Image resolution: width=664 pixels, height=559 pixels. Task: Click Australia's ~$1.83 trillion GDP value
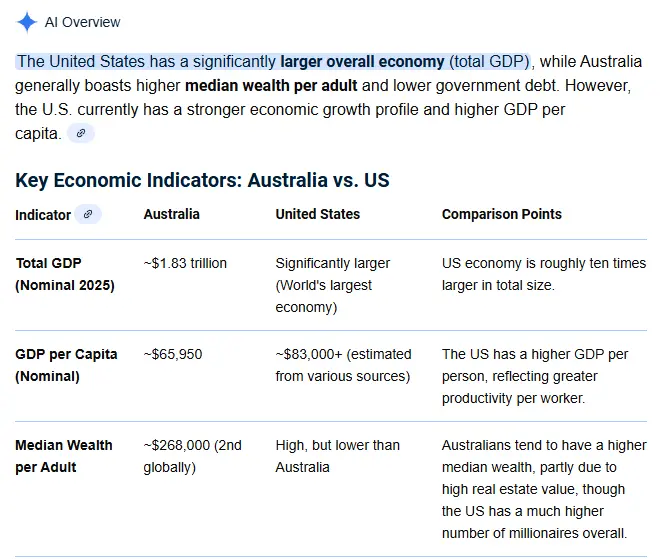[x=185, y=263]
